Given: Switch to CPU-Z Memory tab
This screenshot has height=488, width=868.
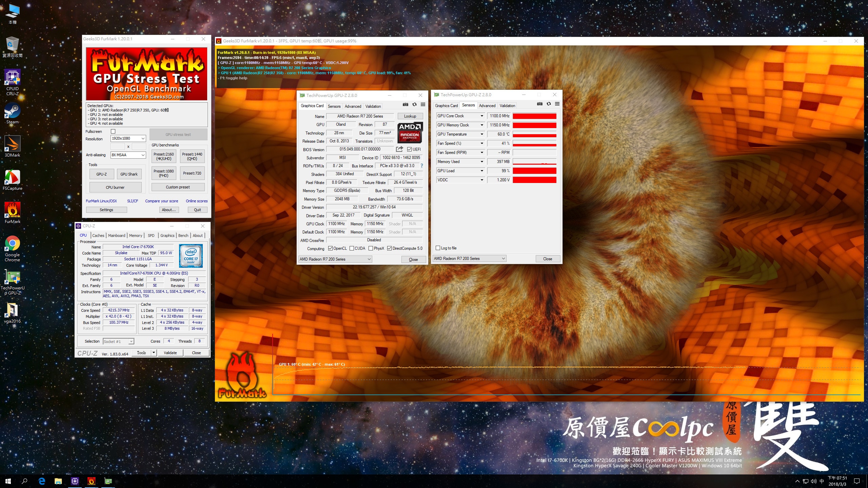Looking at the screenshot, I should (x=136, y=236).
